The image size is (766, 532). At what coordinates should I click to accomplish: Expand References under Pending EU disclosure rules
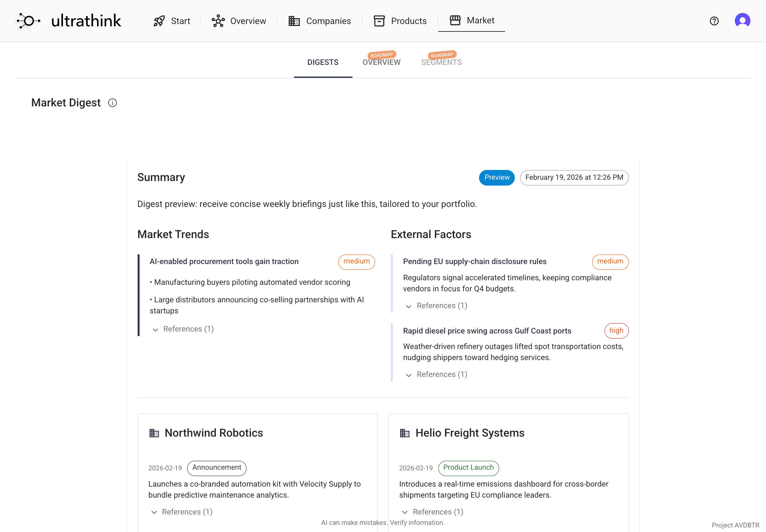click(436, 306)
